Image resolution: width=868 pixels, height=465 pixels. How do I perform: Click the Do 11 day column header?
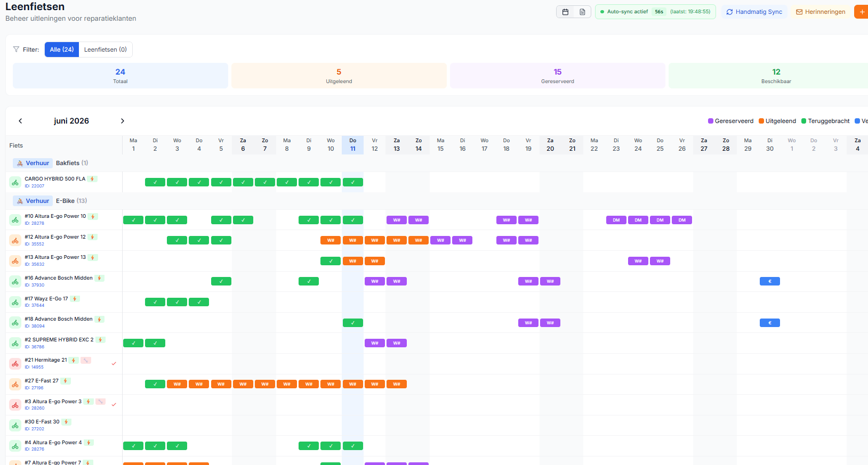tap(353, 145)
